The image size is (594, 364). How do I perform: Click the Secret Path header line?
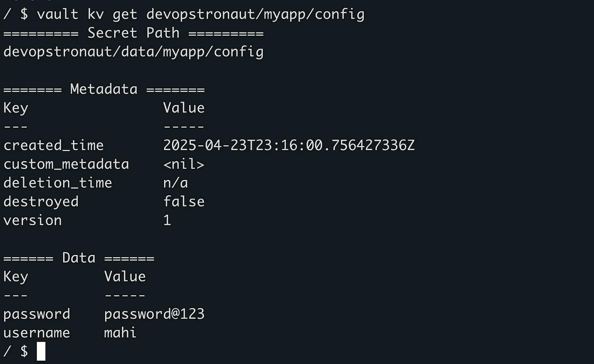tap(133, 33)
